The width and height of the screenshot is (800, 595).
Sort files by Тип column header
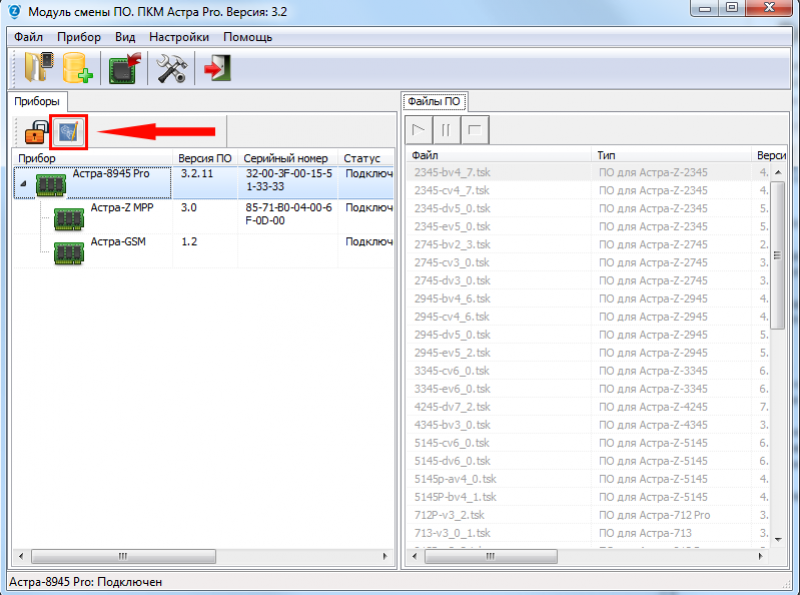point(672,155)
